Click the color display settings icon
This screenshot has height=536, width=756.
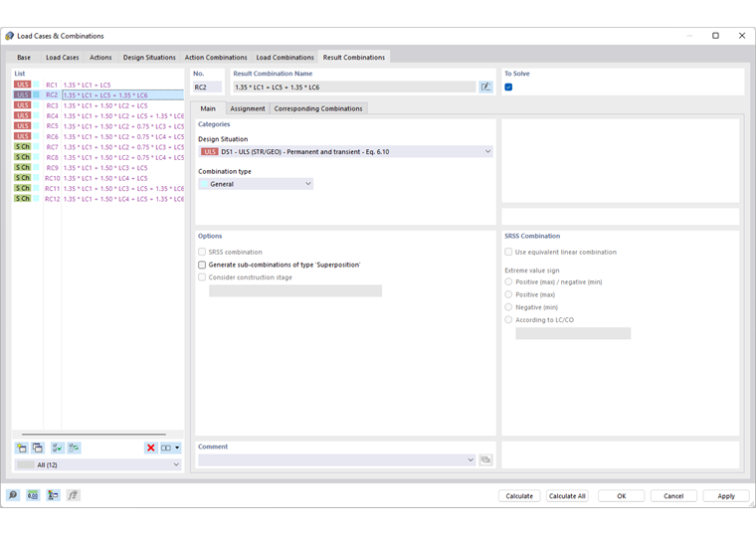click(53, 495)
